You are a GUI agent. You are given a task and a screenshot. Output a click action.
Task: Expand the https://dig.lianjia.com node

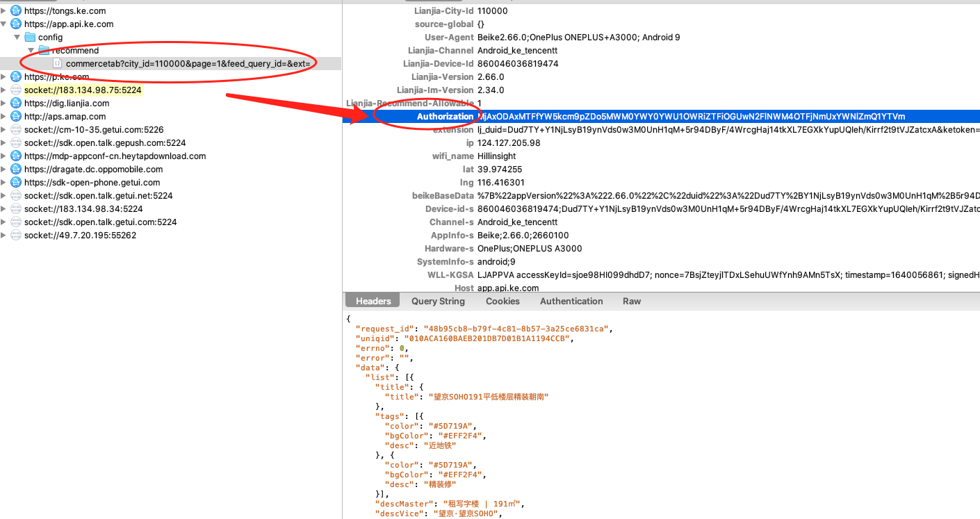pos(4,103)
